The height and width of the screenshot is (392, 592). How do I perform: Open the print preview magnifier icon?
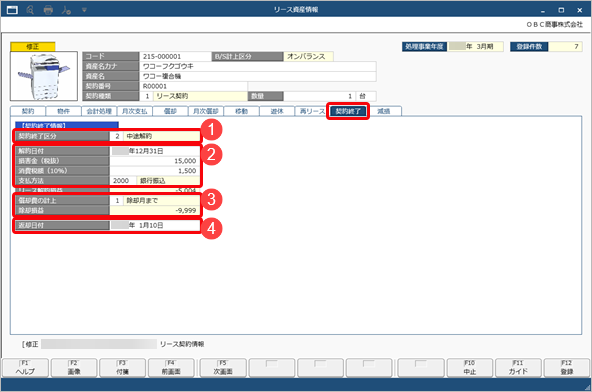(x=30, y=10)
